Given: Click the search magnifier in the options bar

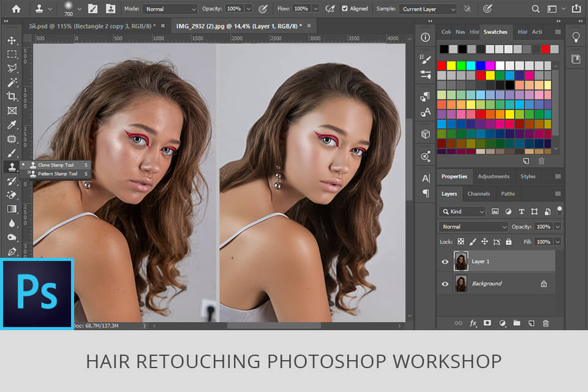Looking at the screenshot, I should click(535, 9).
